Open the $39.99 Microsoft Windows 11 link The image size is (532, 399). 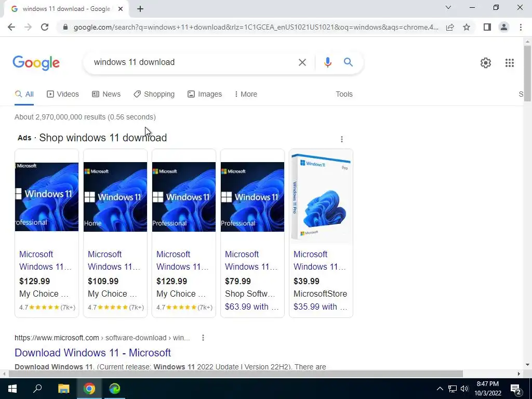[x=320, y=261]
